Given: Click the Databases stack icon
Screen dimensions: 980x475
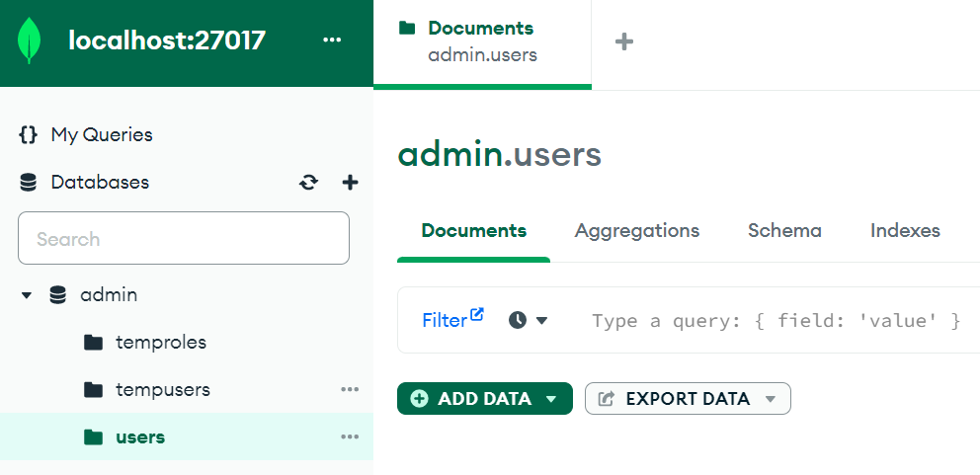Looking at the screenshot, I should [28, 183].
